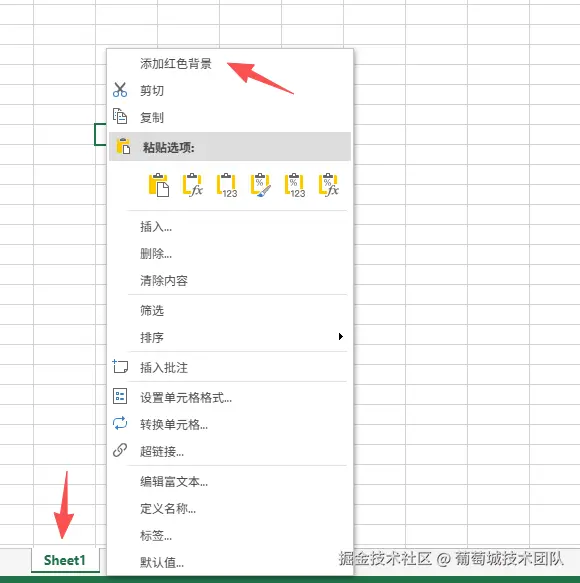
Task: Click the scissors icon beside 剪切
Action: pyautogui.click(x=120, y=90)
